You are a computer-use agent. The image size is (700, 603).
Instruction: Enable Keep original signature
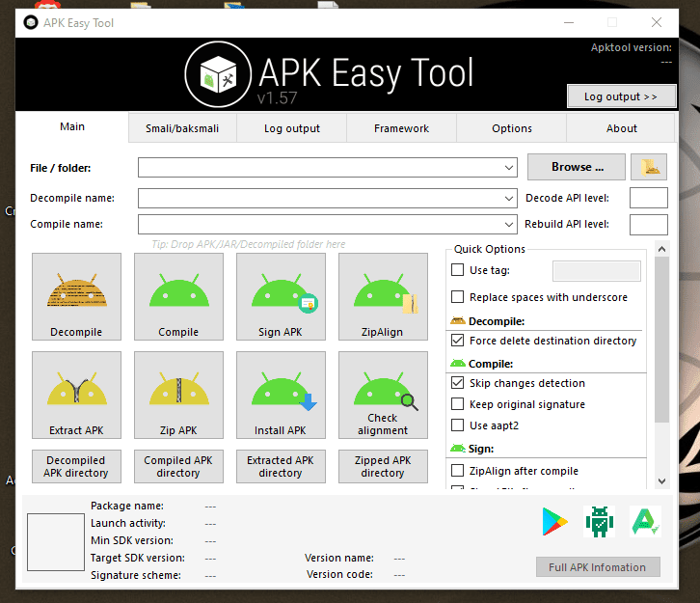(458, 404)
